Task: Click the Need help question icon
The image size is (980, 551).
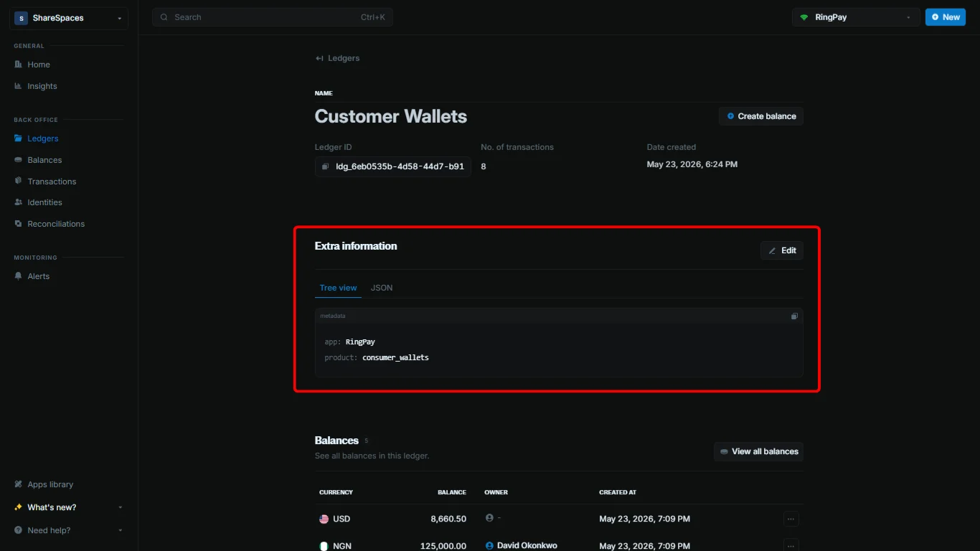Action: click(x=19, y=530)
